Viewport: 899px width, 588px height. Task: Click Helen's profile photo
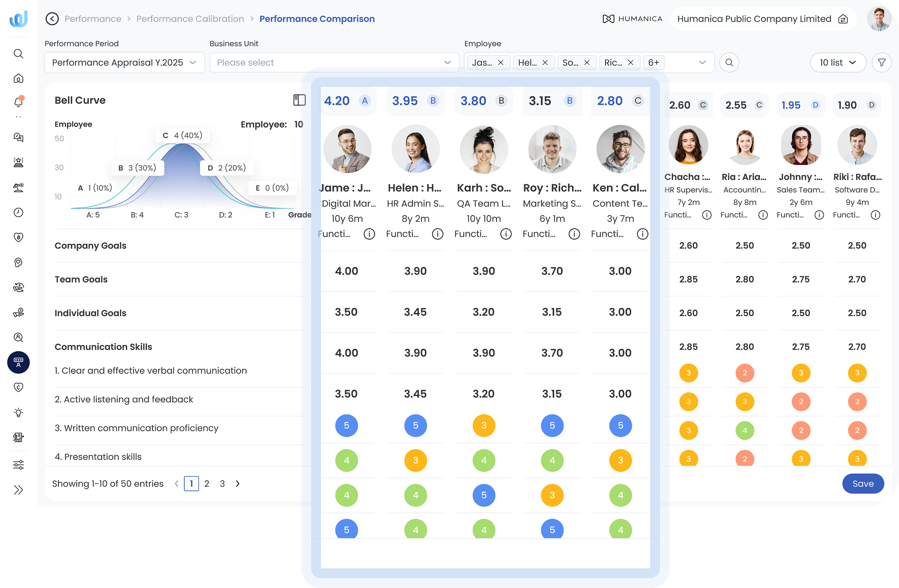click(x=415, y=149)
